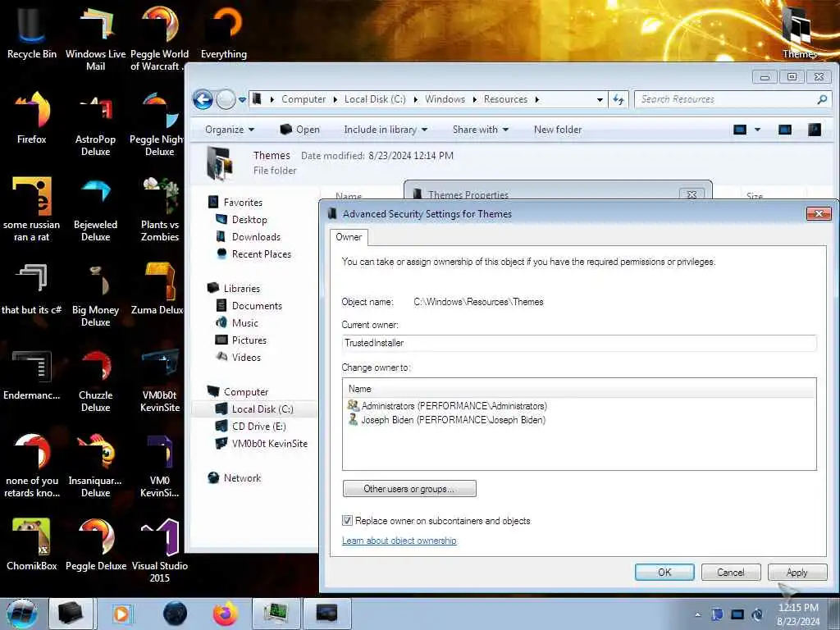Select Administrators (PERFORMANCE\Administrators) owner
The height and width of the screenshot is (630, 840).
click(447, 406)
